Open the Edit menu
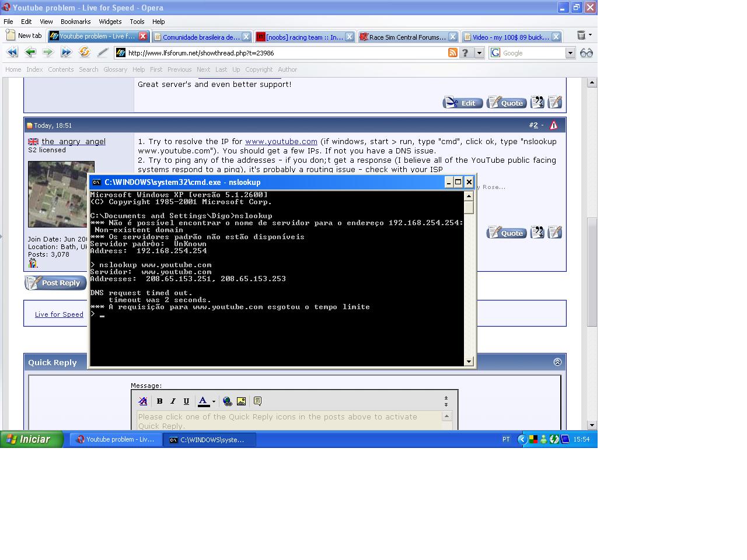This screenshot has width=747, height=560. click(x=26, y=21)
